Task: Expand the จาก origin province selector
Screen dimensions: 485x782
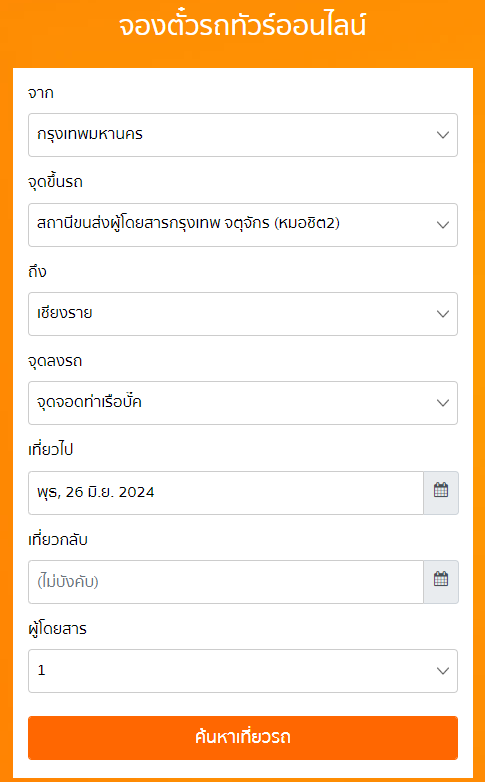Action: (242, 135)
